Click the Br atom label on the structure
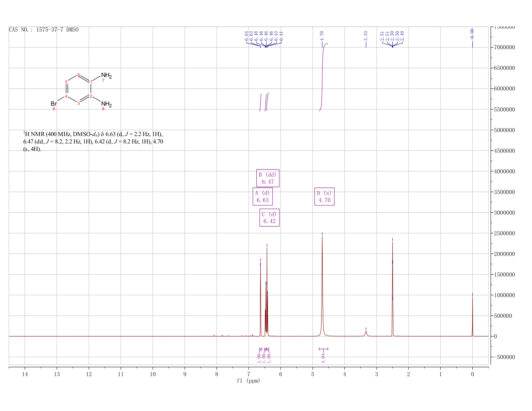This screenshot has height=411, width=532. pos(54,104)
